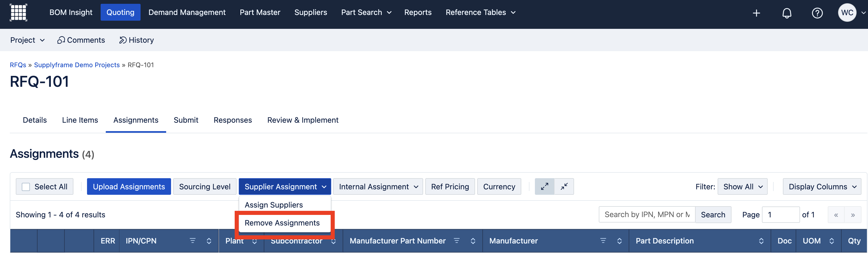The image size is (868, 253).
Task: Click the Upload Assignments button
Action: click(129, 187)
